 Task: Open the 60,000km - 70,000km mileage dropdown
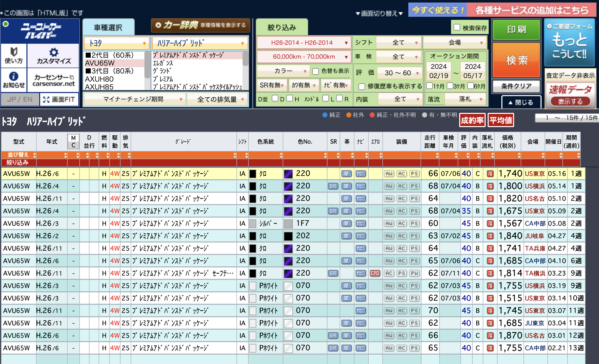click(304, 57)
